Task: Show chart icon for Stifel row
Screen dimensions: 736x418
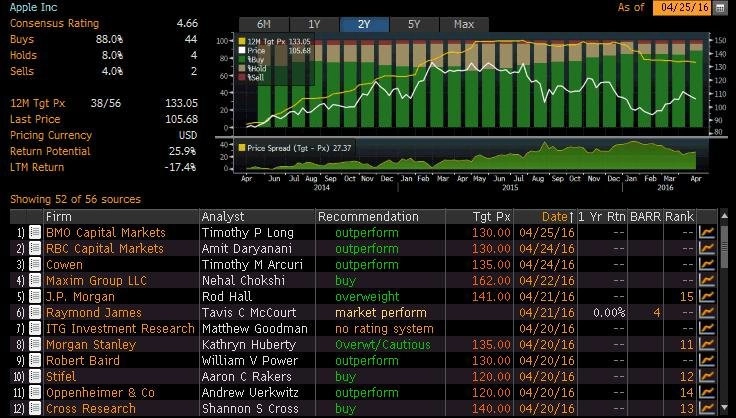Action: click(706, 376)
